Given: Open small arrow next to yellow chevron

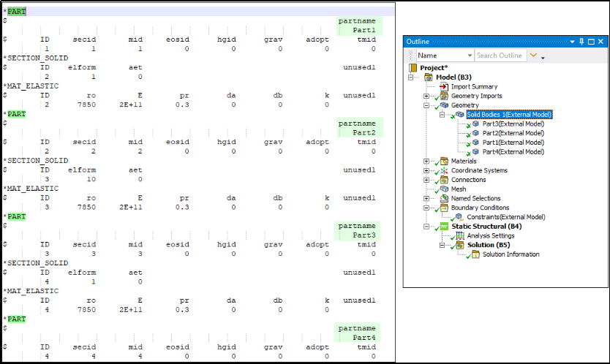Looking at the screenshot, I should [x=543, y=58].
